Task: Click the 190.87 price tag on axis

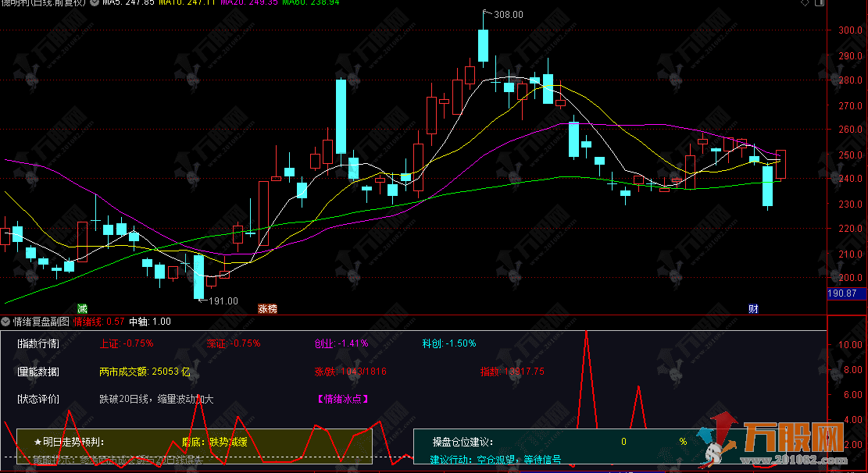Action: point(846,293)
